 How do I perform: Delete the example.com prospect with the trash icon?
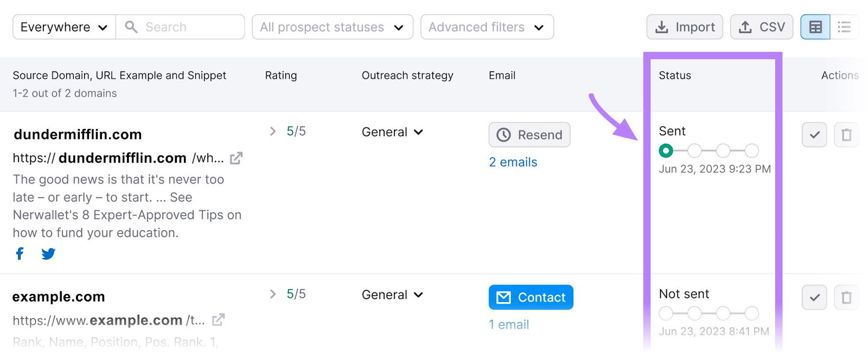pyautogui.click(x=845, y=297)
